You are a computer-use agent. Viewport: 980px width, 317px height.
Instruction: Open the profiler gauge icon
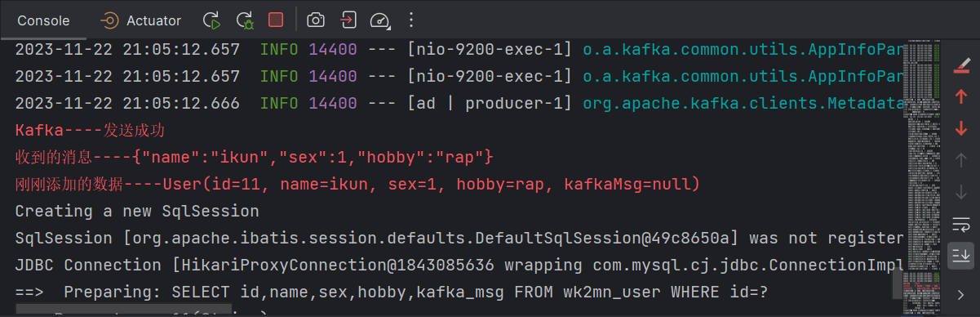click(379, 20)
